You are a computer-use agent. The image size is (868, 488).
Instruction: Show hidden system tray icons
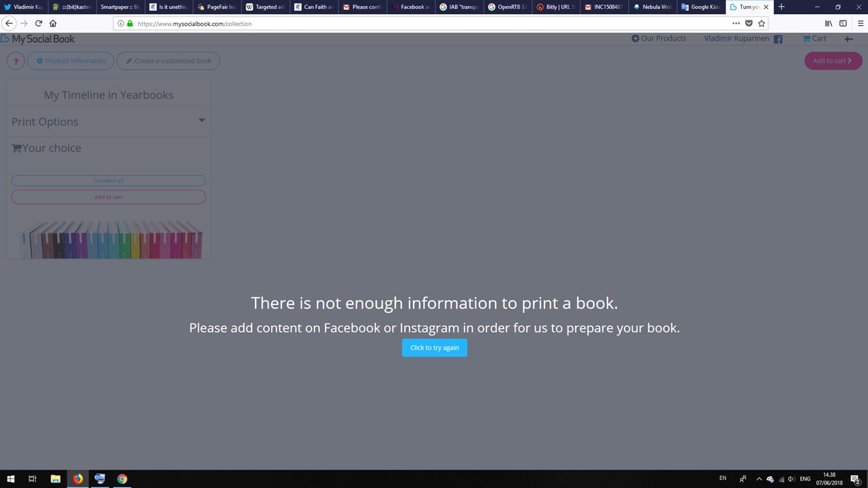[x=759, y=479]
